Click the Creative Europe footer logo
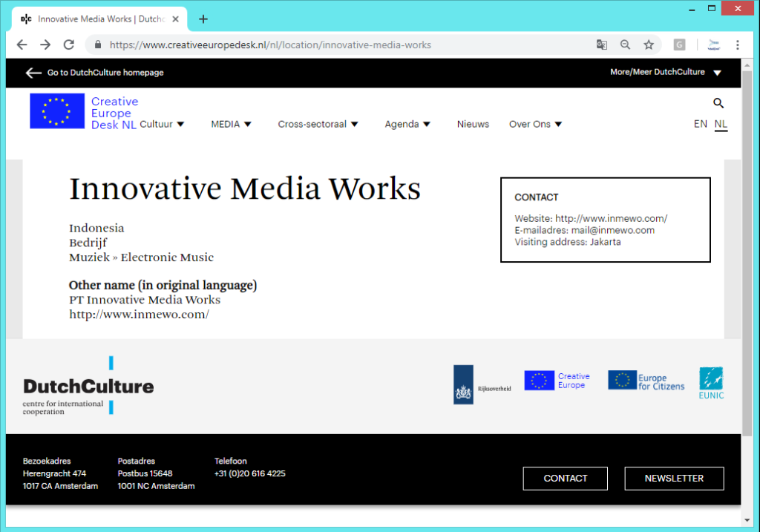 [x=557, y=381]
